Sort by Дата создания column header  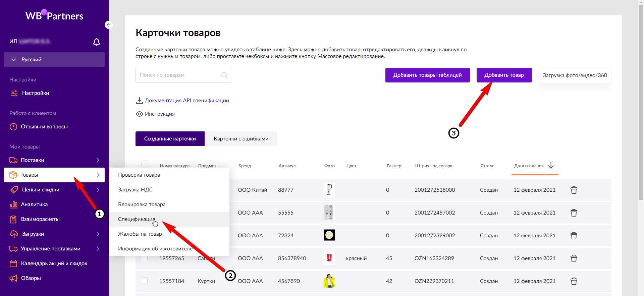click(529, 166)
